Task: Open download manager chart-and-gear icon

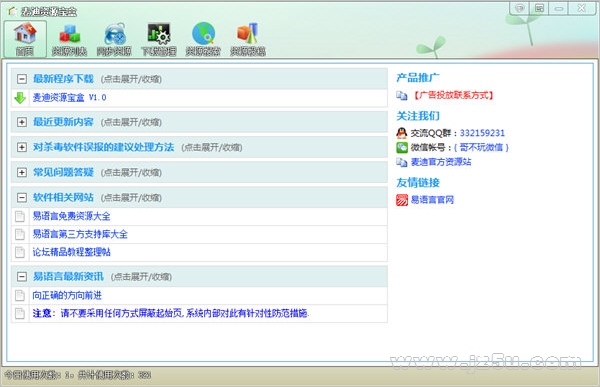Action: 159,34
